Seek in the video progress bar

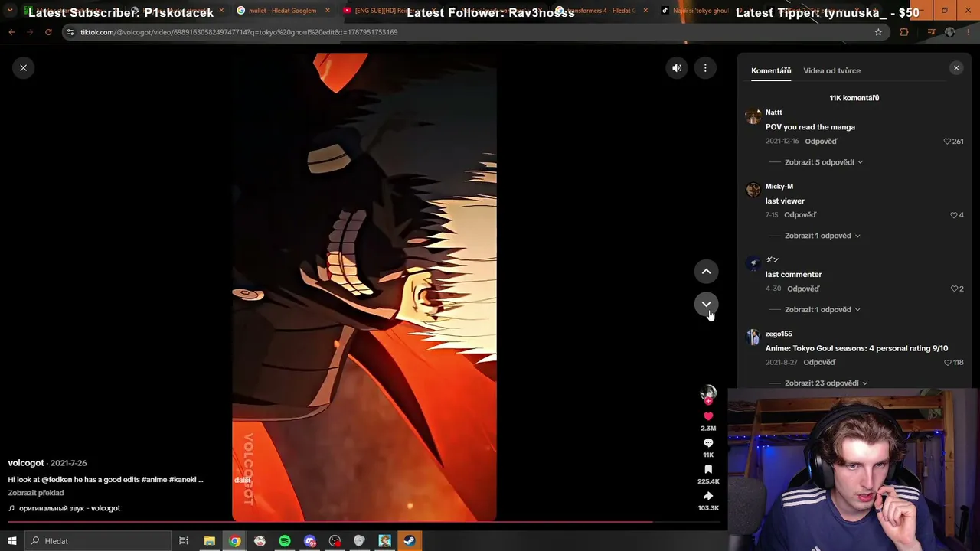364,523
